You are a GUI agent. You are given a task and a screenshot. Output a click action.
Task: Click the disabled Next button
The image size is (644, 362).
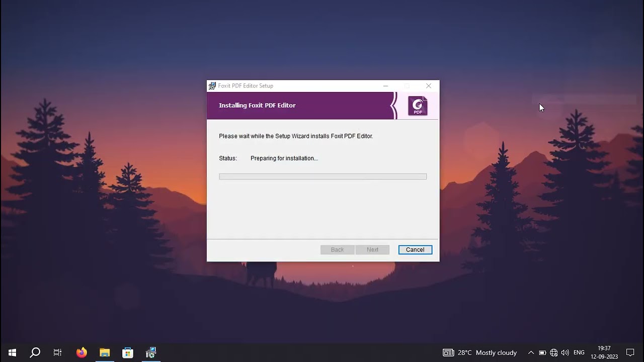tap(372, 249)
